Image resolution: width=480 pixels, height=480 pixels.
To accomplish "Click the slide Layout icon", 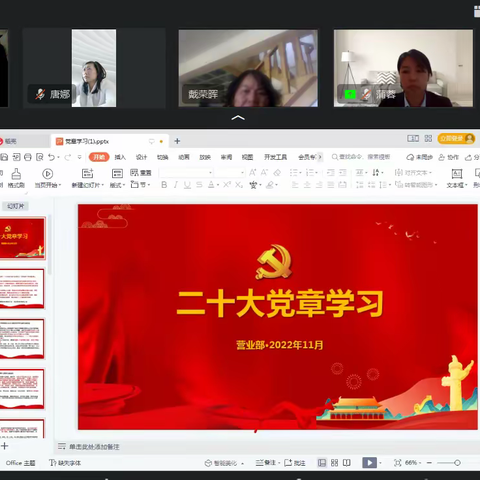I will [117, 173].
